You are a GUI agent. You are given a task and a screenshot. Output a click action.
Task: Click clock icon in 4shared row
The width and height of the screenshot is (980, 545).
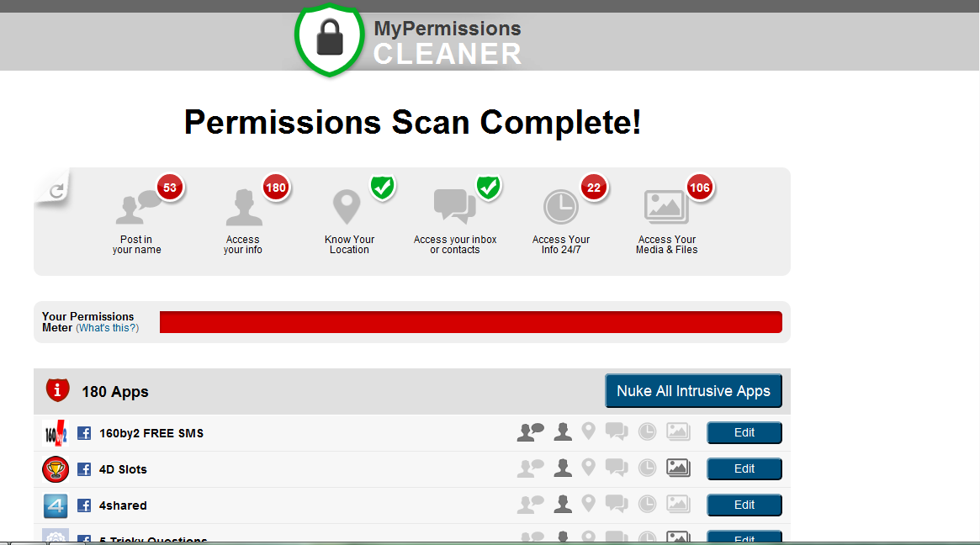pos(647,505)
